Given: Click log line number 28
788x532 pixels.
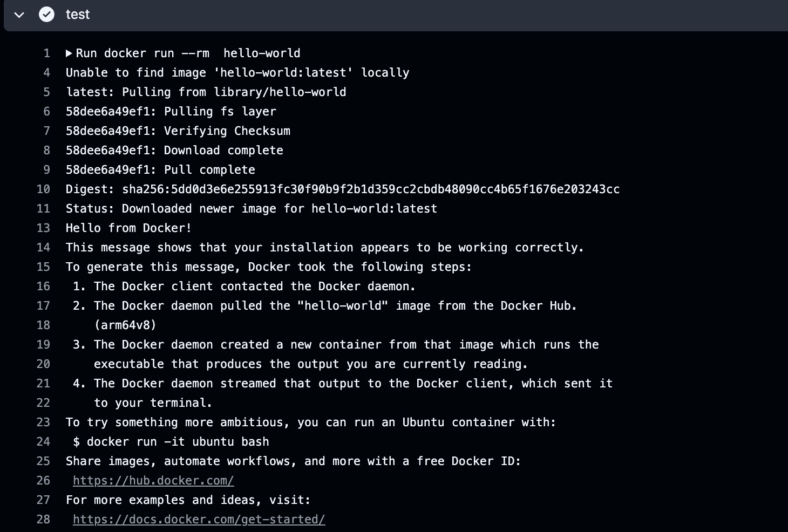Looking at the screenshot, I should (43, 520).
